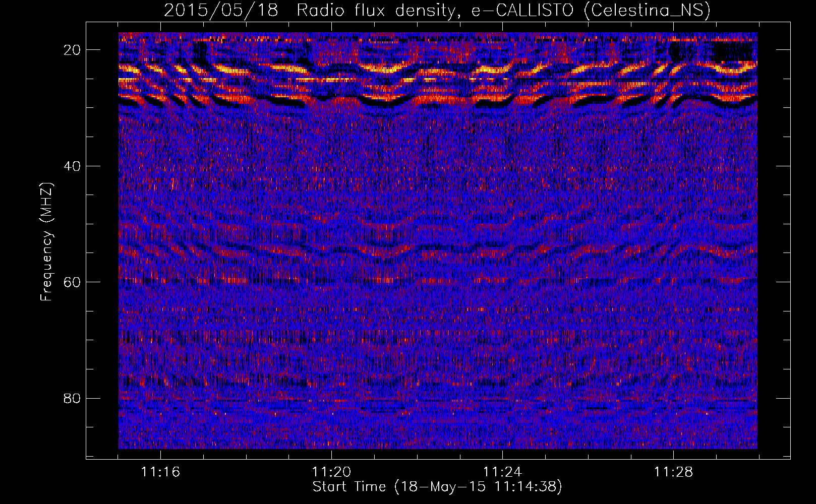Select 'Radio flux density' in the plot title
The height and width of the screenshot is (504, 816).
[377, 11]
